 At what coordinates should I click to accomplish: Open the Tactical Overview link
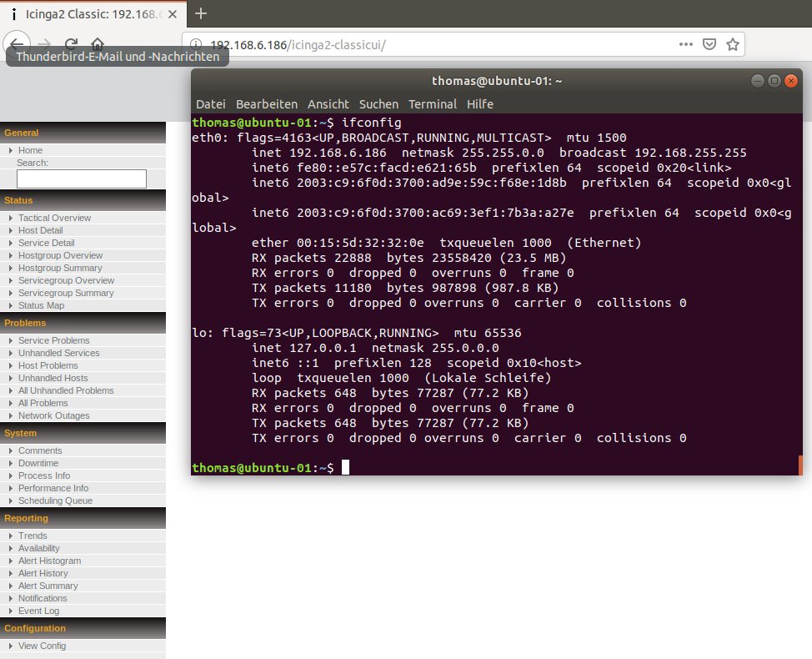[x=54, y=218]
